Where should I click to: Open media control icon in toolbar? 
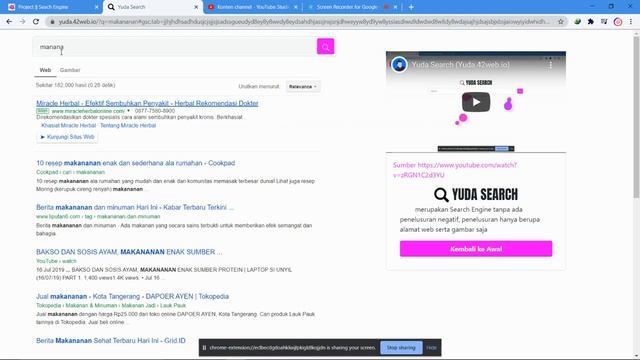coord(604,22)
